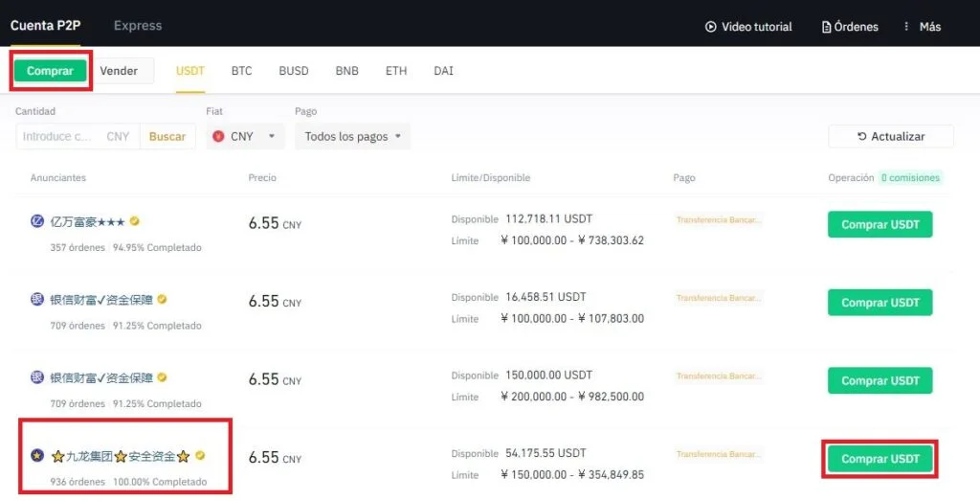Click the Video tutorial play icon
The height and width of the screenshot is (501, 980).
711,27
